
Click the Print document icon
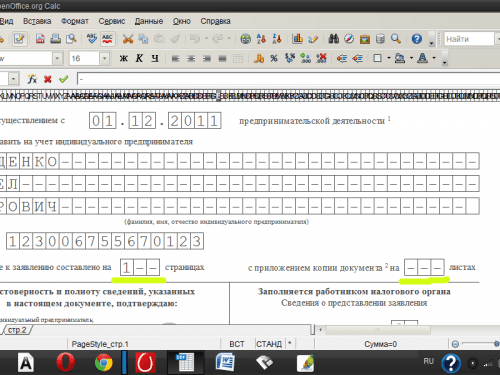pyautogui.click(x=55, y=39)
